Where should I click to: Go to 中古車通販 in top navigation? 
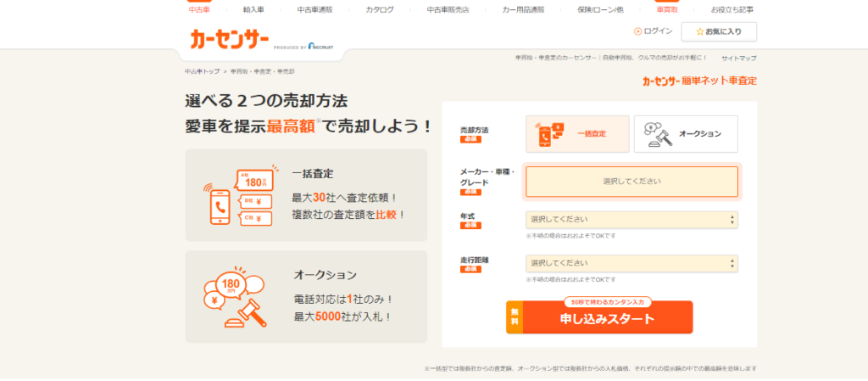coord(315,9)
